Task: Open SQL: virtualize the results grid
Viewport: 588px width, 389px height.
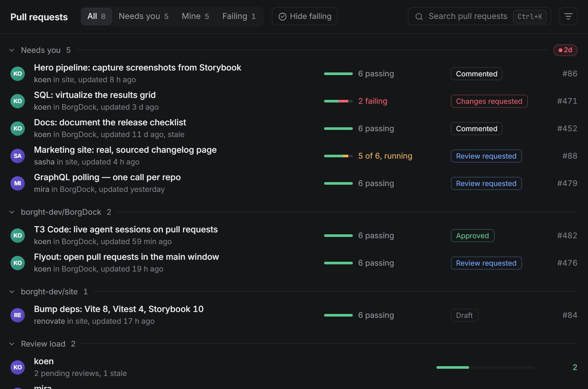Action: click(x=95, y=95)
